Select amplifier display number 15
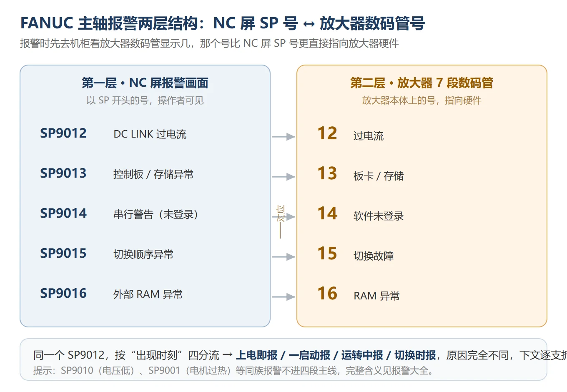This screenshot has height=392, width=567. pyautogui.click(x=327, y=254)
